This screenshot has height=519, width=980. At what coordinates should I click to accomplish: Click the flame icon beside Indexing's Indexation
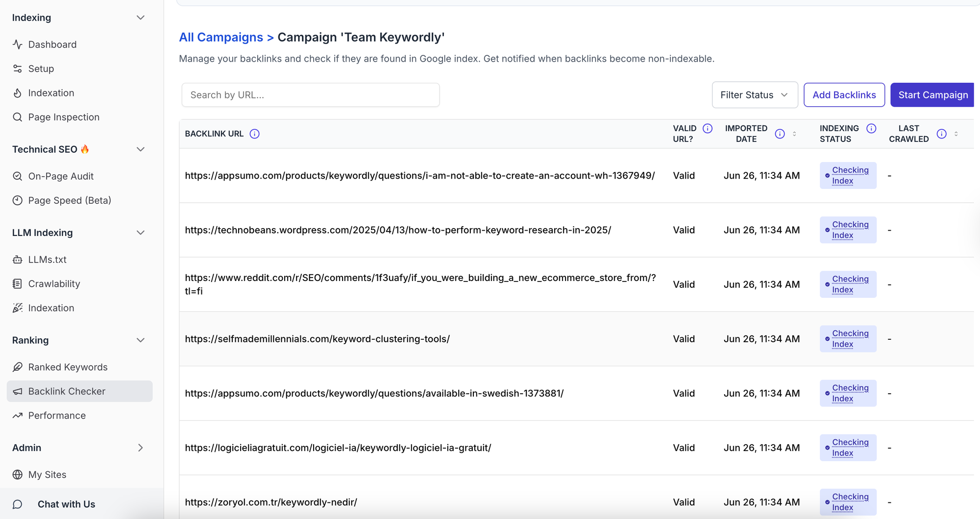point(18,93)
